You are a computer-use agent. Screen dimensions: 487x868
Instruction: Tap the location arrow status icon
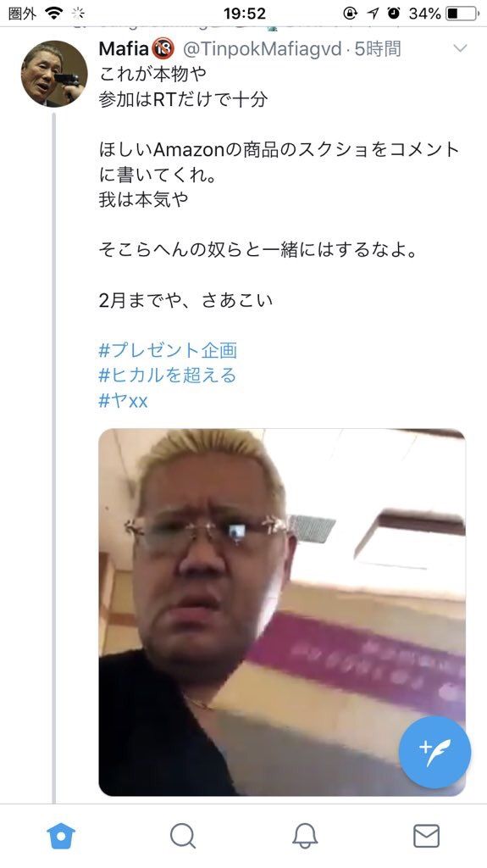373,13
